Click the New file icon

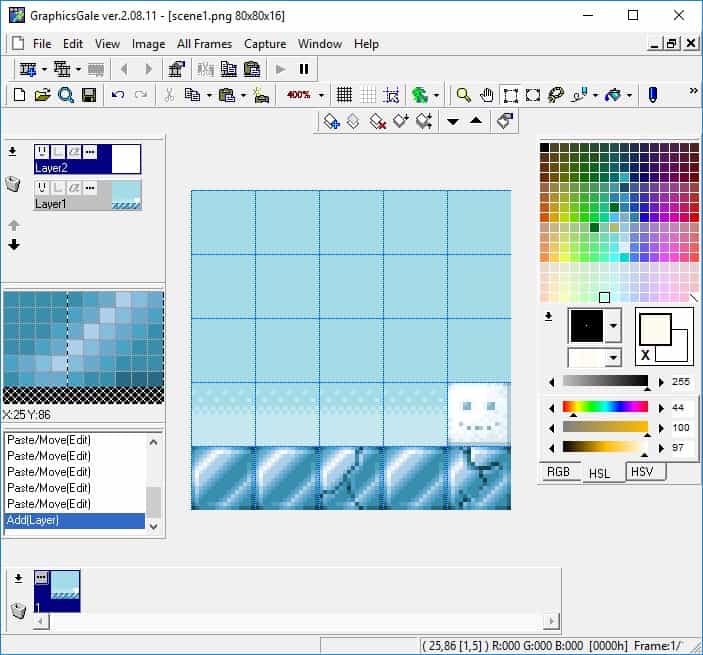[19, 95]
